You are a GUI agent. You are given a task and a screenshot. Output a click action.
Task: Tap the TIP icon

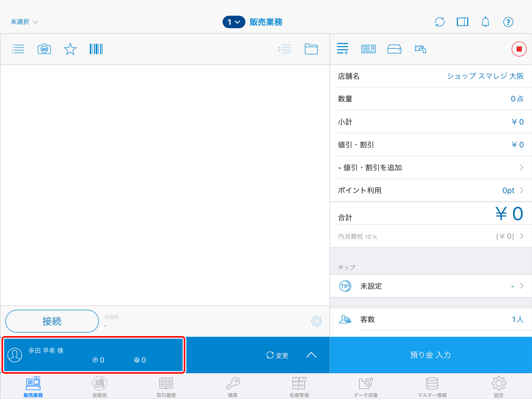pyautogui.click(x=345, y=286)
